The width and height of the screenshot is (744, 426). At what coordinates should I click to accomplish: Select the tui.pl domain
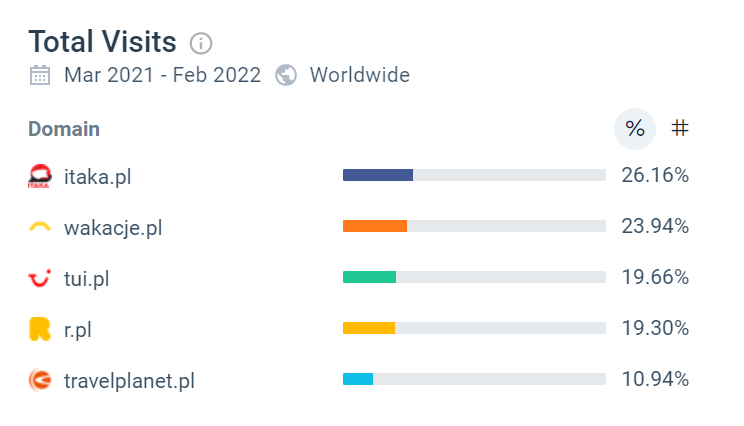87,278
